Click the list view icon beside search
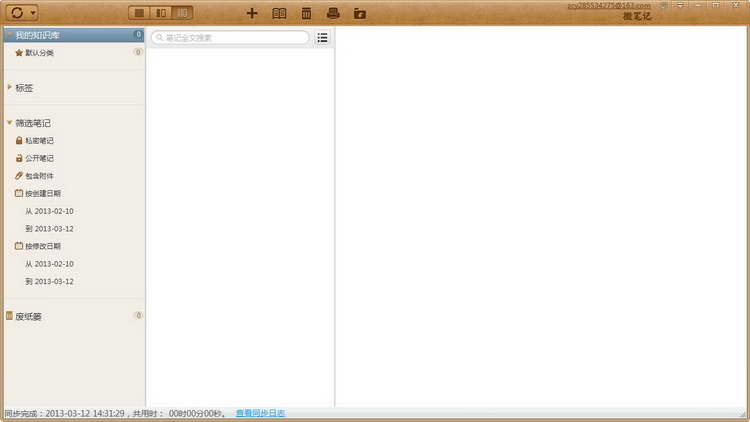Image resolution: width=750 pixels, height=422 pixels. (x=322, y=37)
